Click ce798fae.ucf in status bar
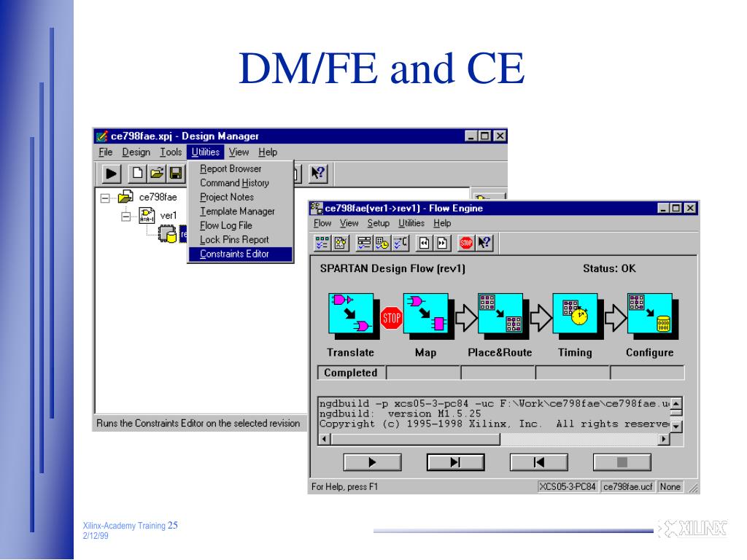This screenshot has height=560, width=747. [628, 486]
